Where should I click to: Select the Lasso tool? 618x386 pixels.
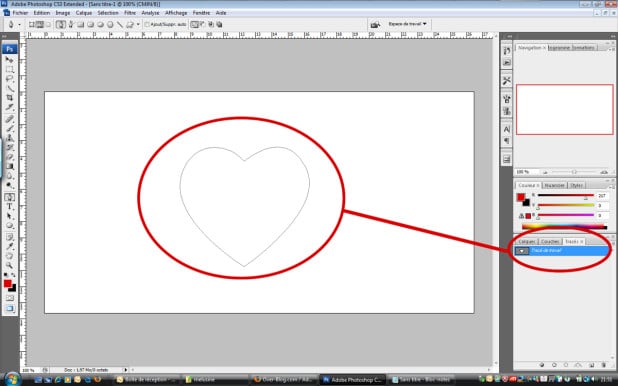tap(9, 79)
